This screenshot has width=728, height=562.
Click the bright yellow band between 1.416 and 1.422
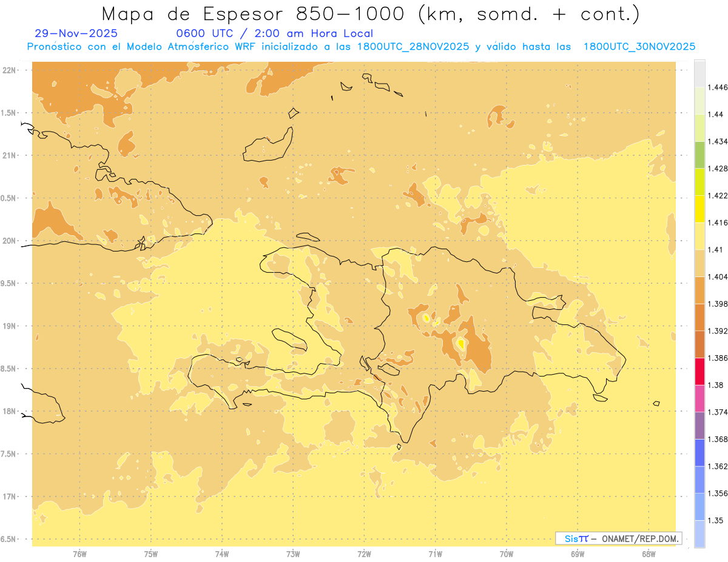pos(699,209)
